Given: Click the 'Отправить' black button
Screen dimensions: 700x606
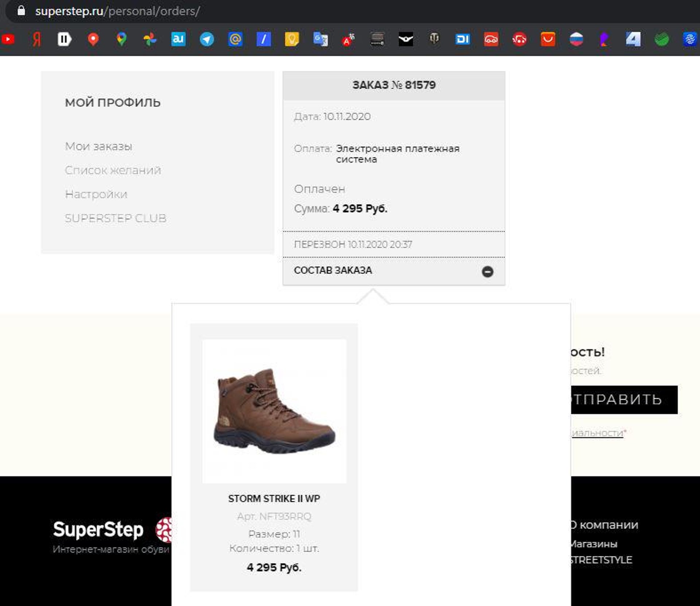Looking at the screenshot, I should coord(624,400).
